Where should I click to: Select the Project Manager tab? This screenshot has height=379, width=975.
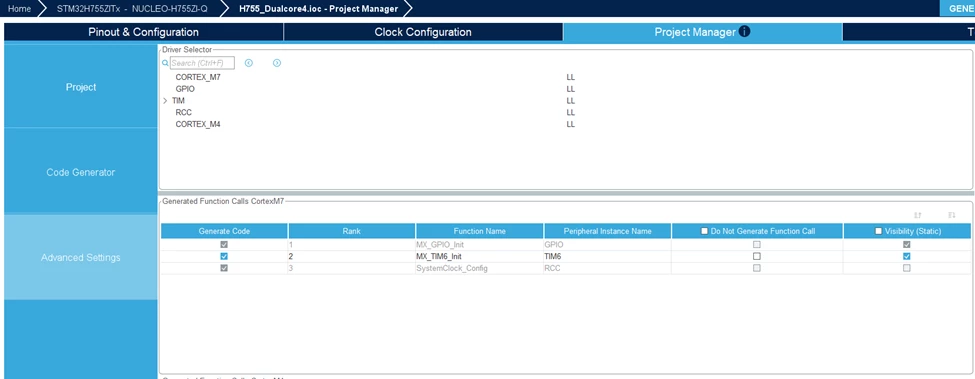(703, 32)
